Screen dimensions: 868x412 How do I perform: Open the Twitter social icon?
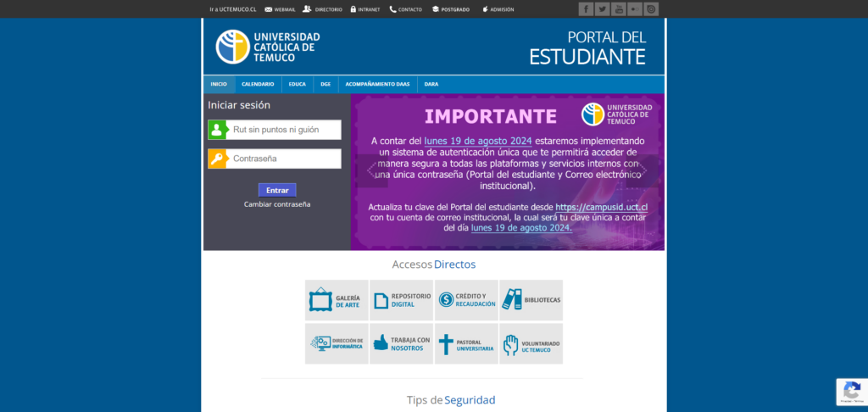coord(603,8)
